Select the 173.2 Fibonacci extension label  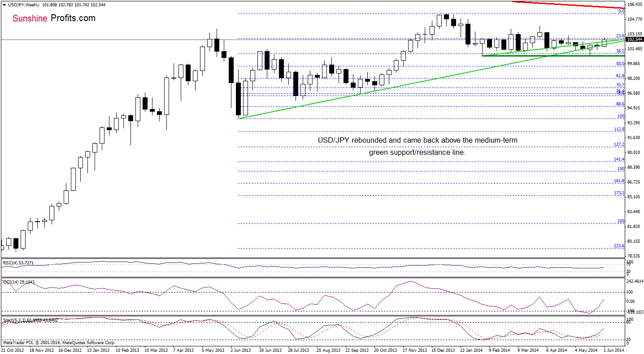point(619,193)
